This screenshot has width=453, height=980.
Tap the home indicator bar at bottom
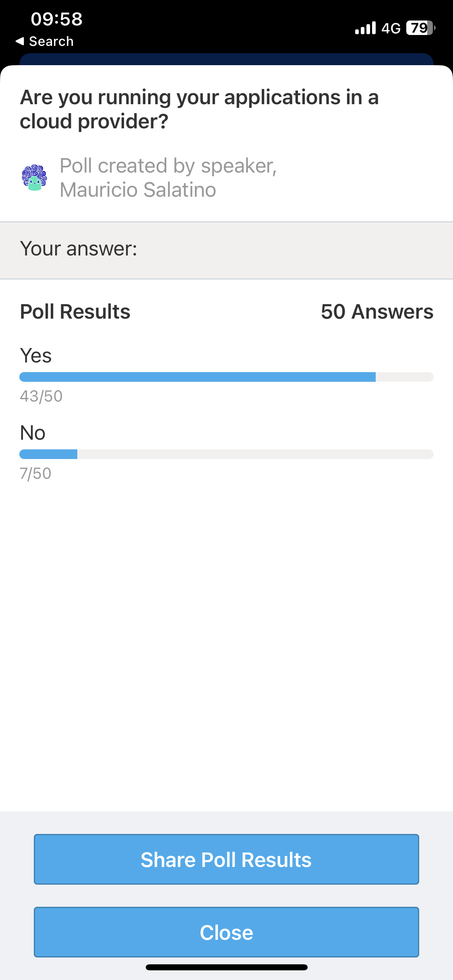pyautogui.click(x=226, y=967)
